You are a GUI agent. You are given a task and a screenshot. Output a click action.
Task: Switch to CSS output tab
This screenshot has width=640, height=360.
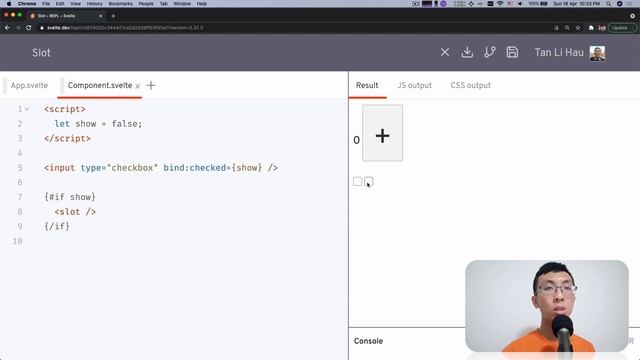point(470,85)
